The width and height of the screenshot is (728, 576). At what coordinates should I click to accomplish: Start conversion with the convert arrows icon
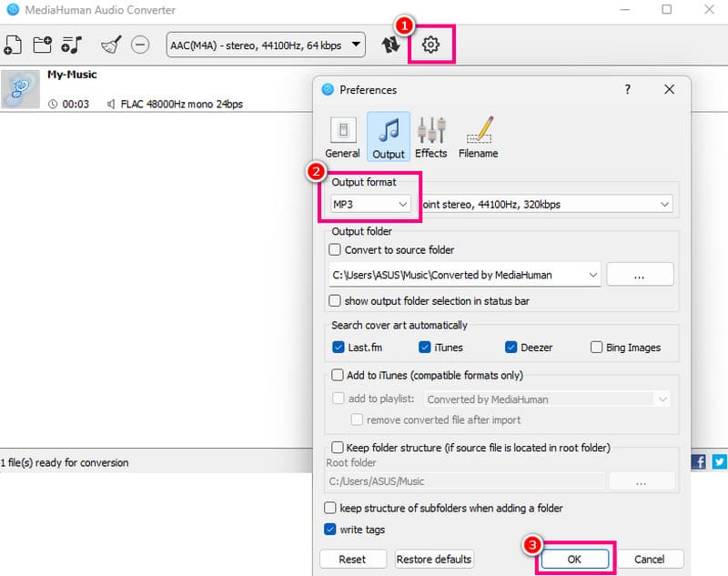point(391,45)
